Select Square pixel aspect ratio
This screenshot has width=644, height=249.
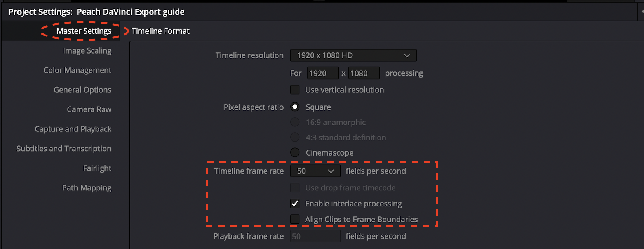(x=295, y=107)
